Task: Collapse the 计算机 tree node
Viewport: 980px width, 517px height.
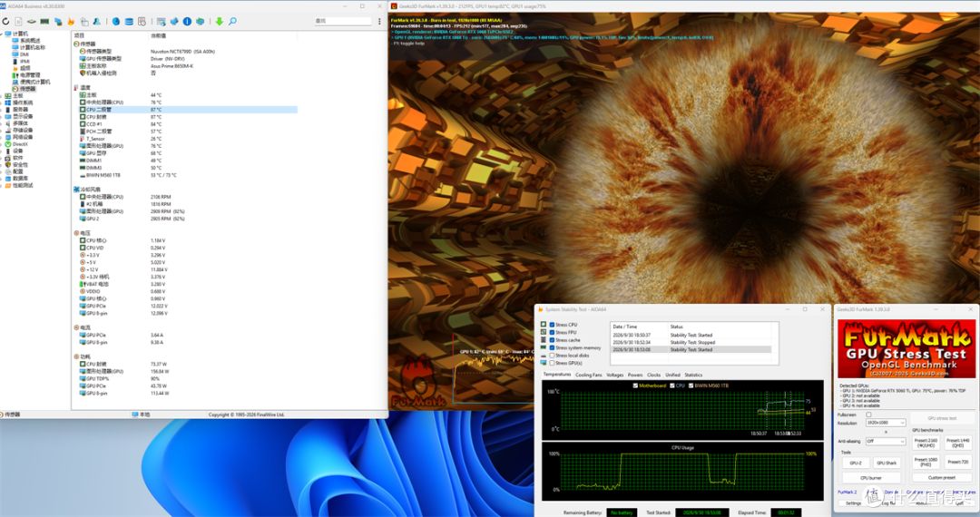Action: coord(2,34)
